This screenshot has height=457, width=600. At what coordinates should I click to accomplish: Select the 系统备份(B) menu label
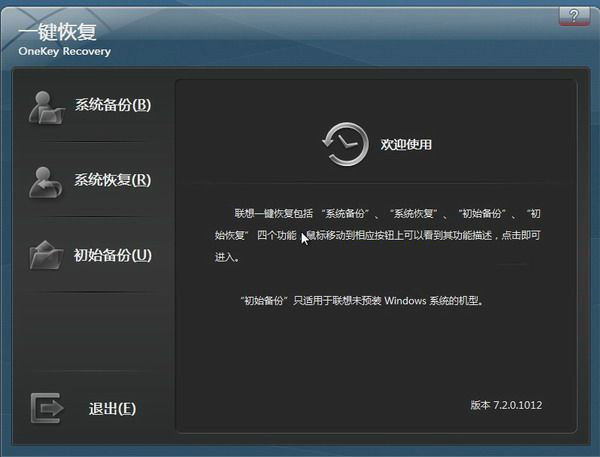pyautogui.click(x=113, y=104)
